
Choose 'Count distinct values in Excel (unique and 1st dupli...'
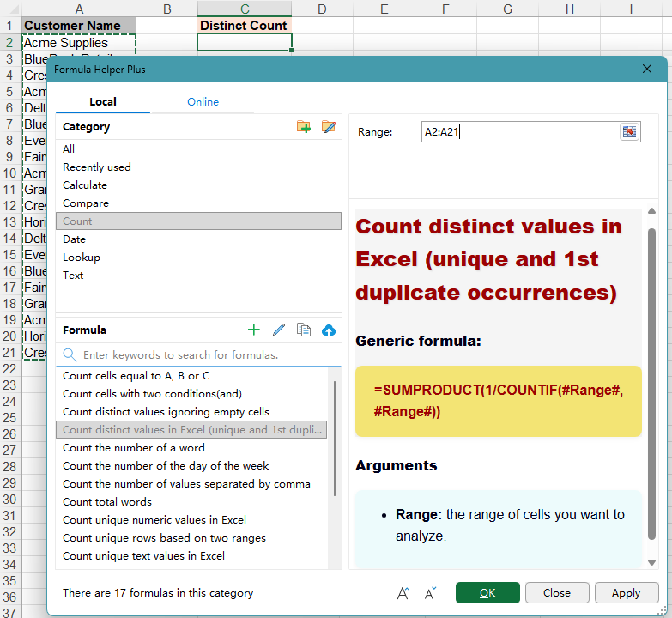(x=191, y=430)
